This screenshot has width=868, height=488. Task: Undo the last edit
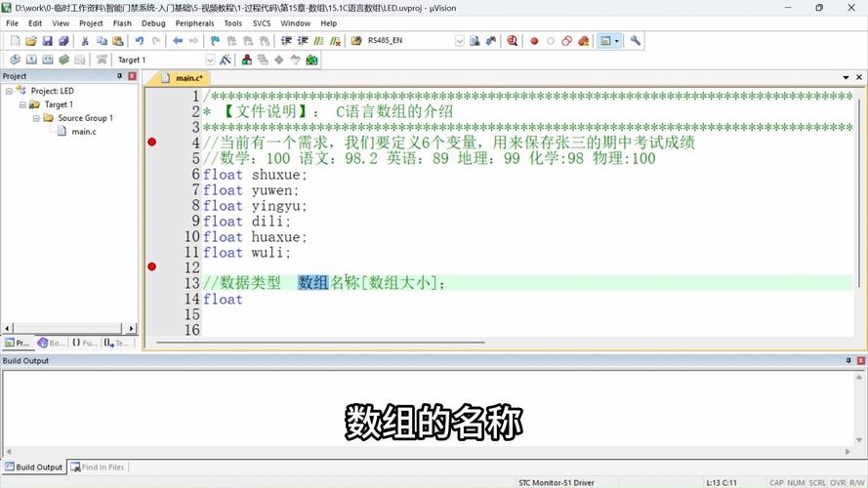pos(140,41)
